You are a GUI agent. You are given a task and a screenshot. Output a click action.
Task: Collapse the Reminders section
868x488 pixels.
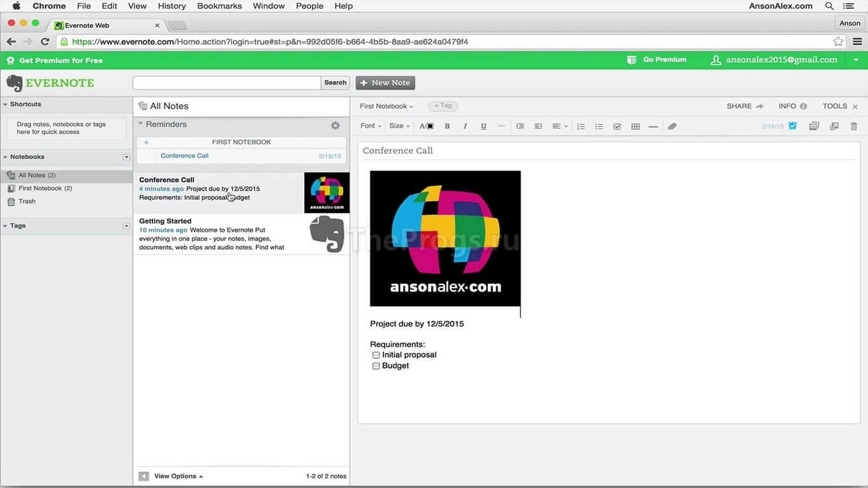pos(140,124)
